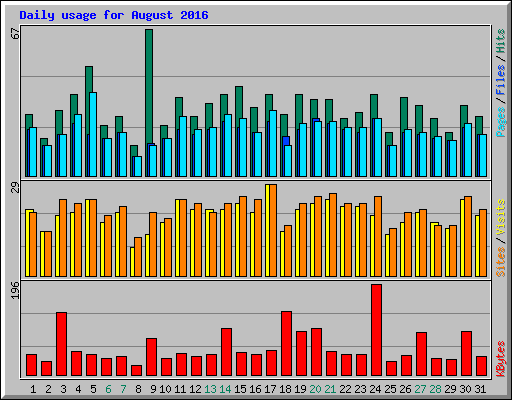Viewport: 512px width, 400px height.
Task: Click the 'Hits' legend label
Action: (x=501, y=41)
